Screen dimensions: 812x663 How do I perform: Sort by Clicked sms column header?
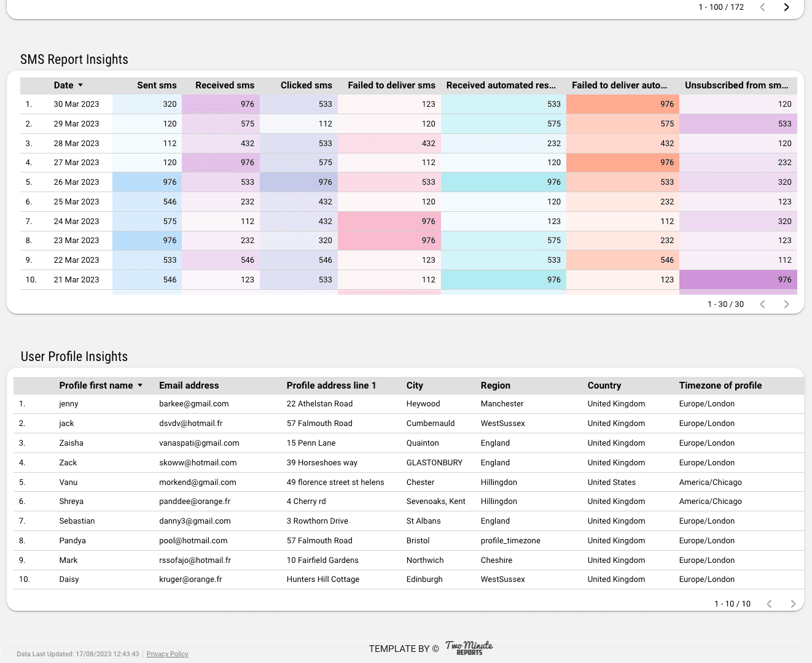(x=306, y=85)
